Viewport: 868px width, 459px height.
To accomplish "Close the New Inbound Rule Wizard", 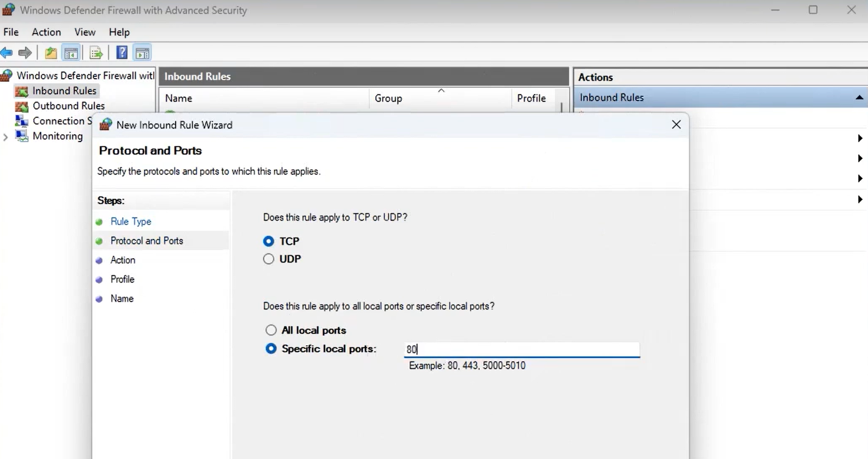I will [x=676, y=124].
